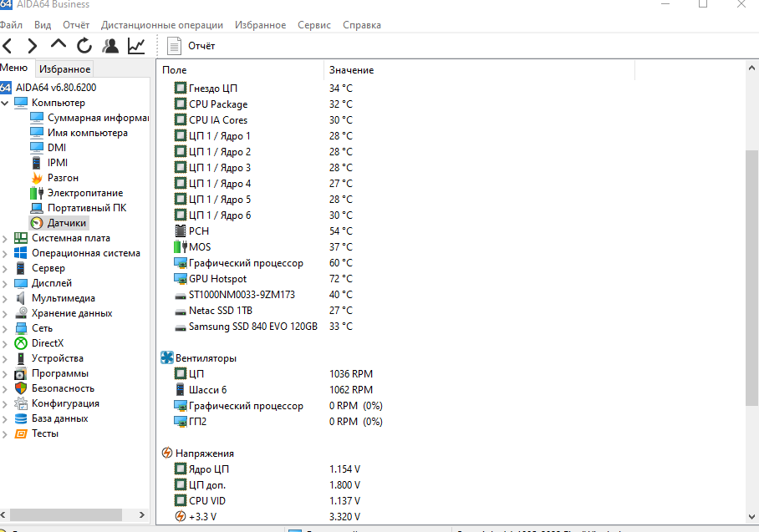
Task: Click the Значение column header
Action: 351,70
